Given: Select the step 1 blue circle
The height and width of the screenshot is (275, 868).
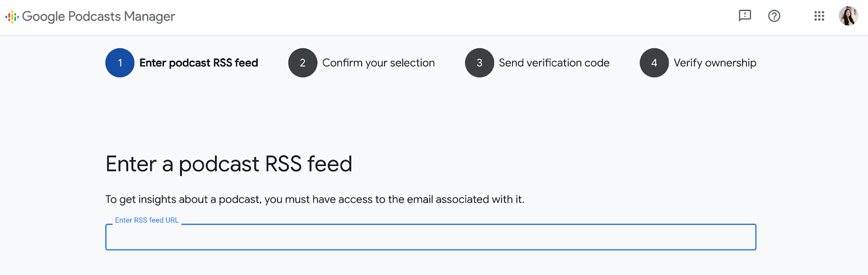Looking at the screenshot, I should 120,63.
